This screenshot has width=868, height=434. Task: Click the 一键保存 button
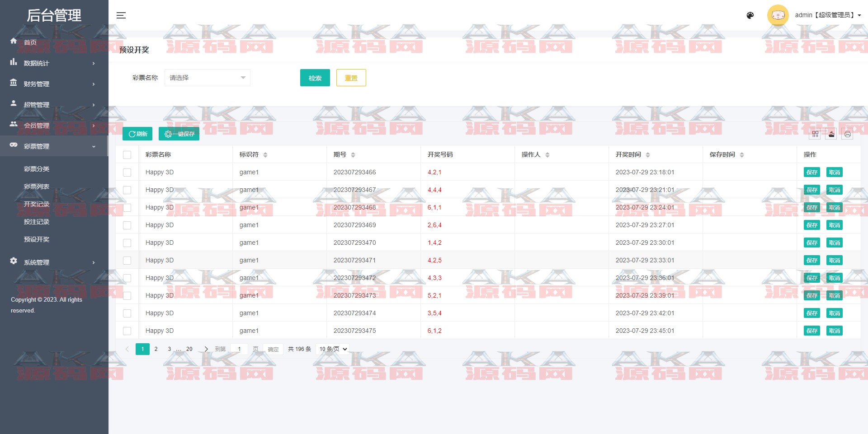pyautogui.click(x=179, y=134)
